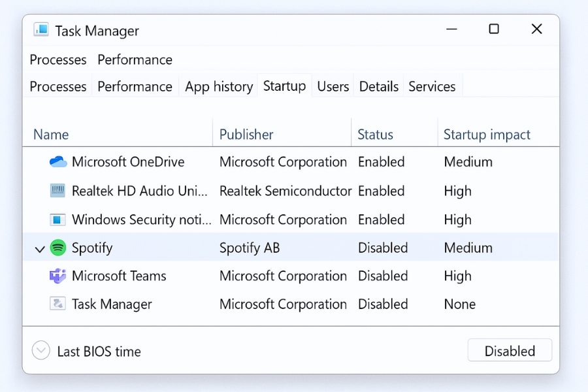
Task: Click the Task Manager title bar icon
Action: 41,30
